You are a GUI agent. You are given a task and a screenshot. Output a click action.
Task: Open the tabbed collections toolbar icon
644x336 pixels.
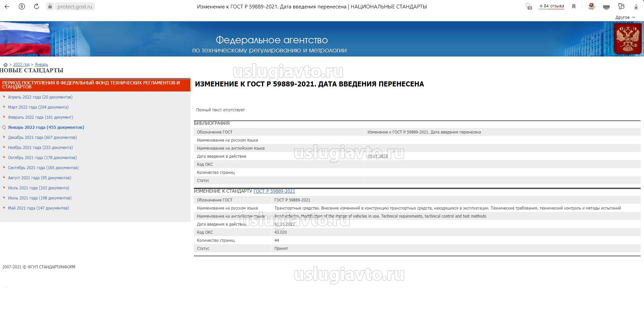[x=621, y=6]
